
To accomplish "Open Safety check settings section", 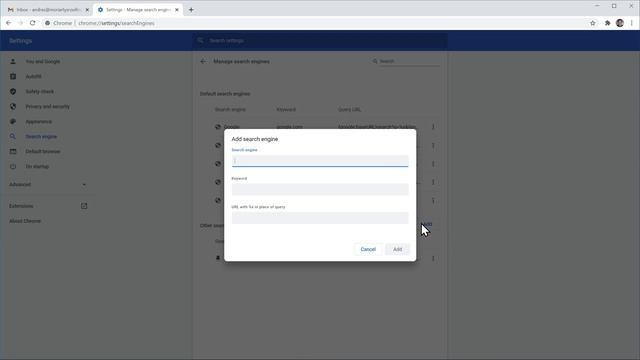I will 40,92.
